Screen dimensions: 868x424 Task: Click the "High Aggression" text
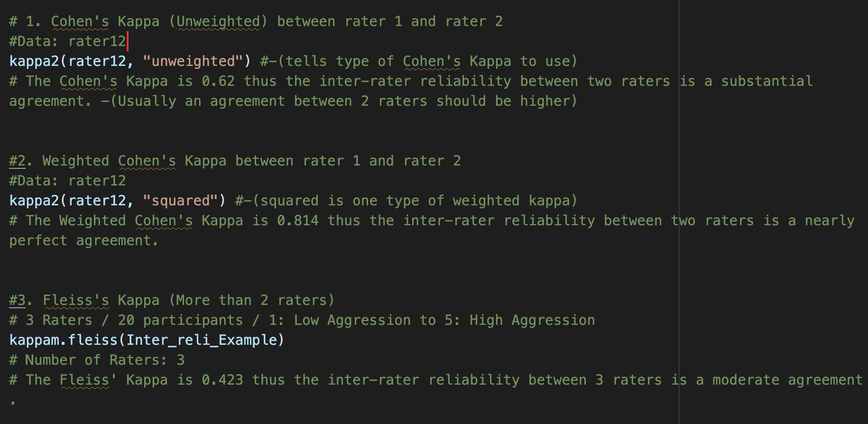point(532,320)
